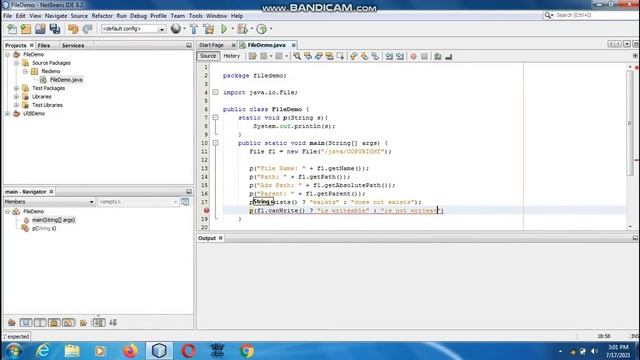Click the Windows Start button
The width and height of the screenshot is (640, 360).
click(x=14, y=351)
